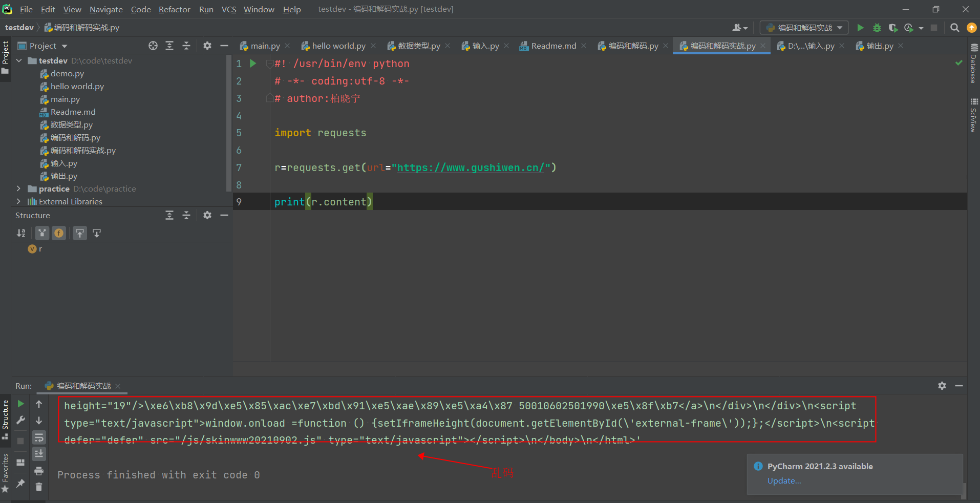
Task: Clear the console with the trash icon
Action: [x=39, y=487]
